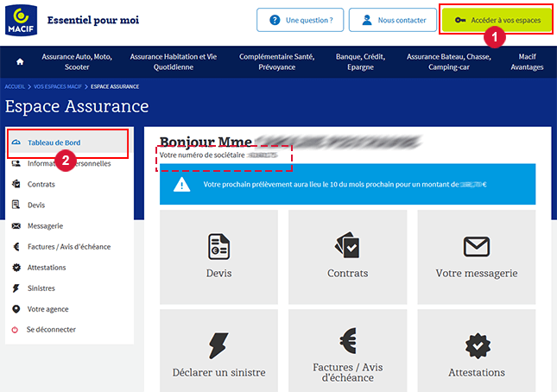The width and height of the screenshot is (557, 392).
Task: Go to VOS ESPACES MACIF breadcrumb
Action: tap(58, 86)
